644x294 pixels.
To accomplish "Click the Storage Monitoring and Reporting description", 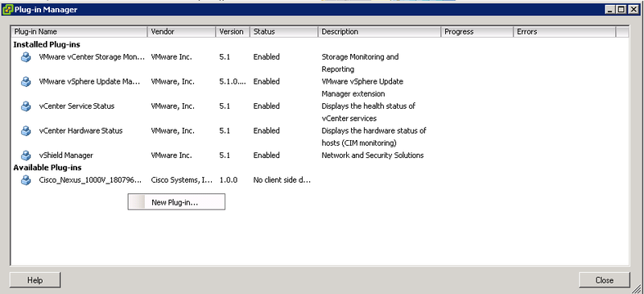I will point(360,63).
